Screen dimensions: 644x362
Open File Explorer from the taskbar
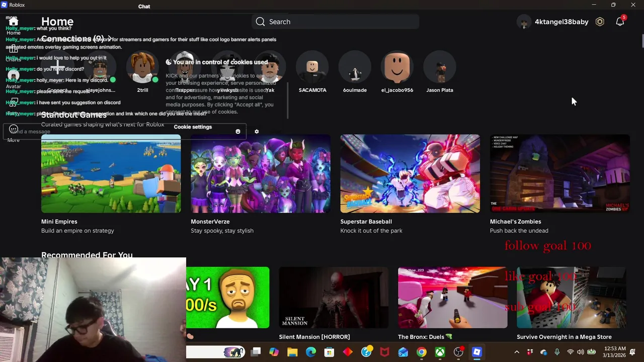(292, 352)
